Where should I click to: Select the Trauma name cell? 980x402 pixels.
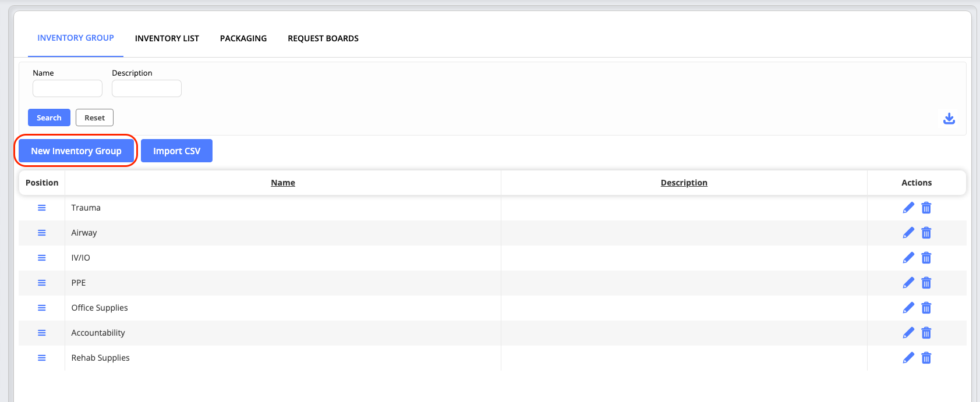pos(283,208)
